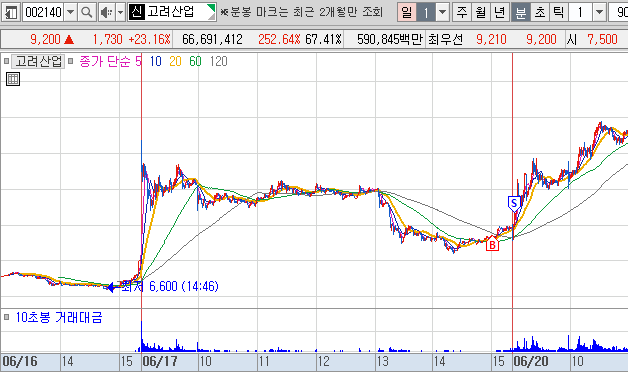Click the small square marker before 종가 단순
The width and height of the screenshot is (628, 372).
[x=71, y=61]
